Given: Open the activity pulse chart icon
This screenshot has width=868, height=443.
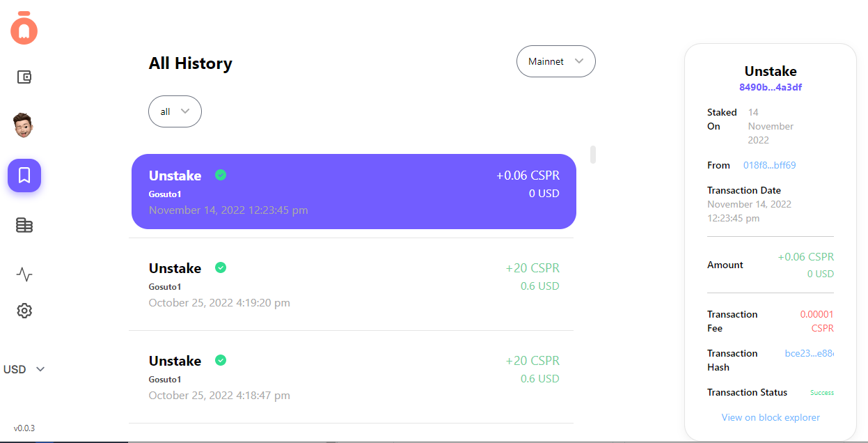Looking at the screenshot, I should click(24, 274).
